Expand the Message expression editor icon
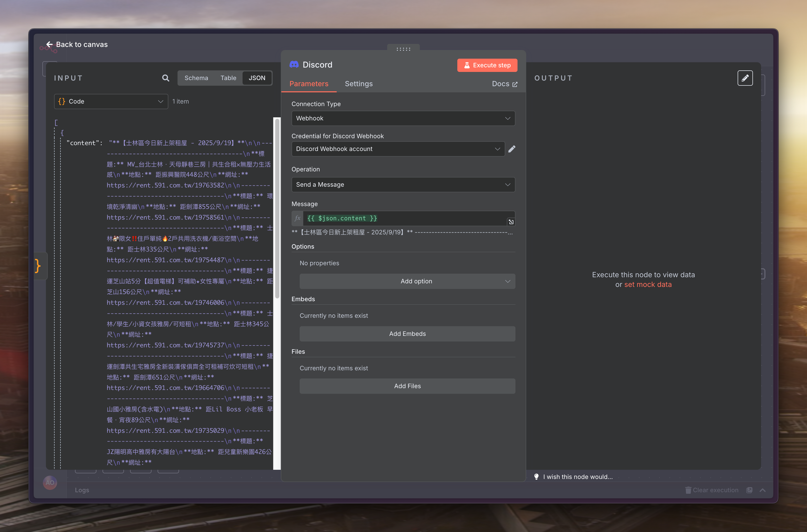This screenshot has height=532, width=807. coord(511,222)
